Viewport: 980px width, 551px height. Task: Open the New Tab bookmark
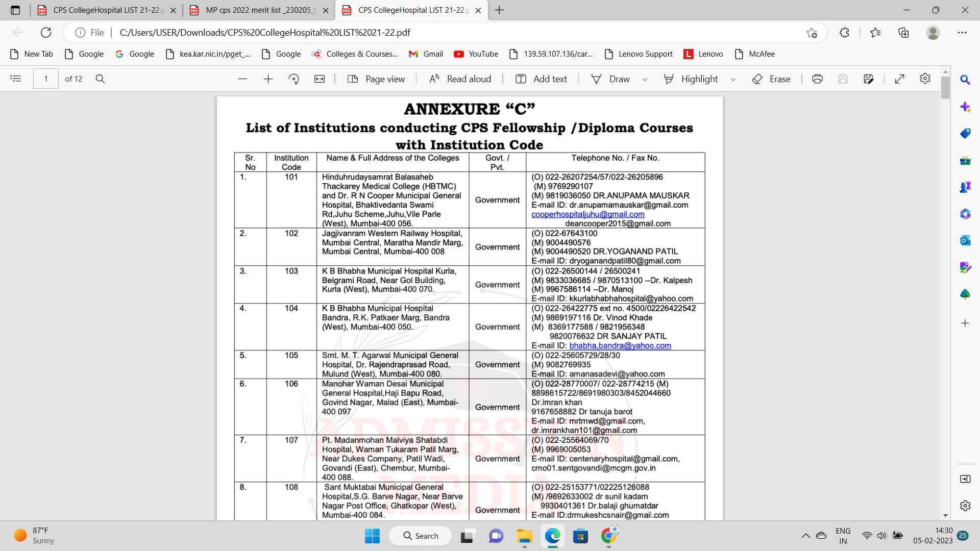pyautogui.click(x=32, y=54)
